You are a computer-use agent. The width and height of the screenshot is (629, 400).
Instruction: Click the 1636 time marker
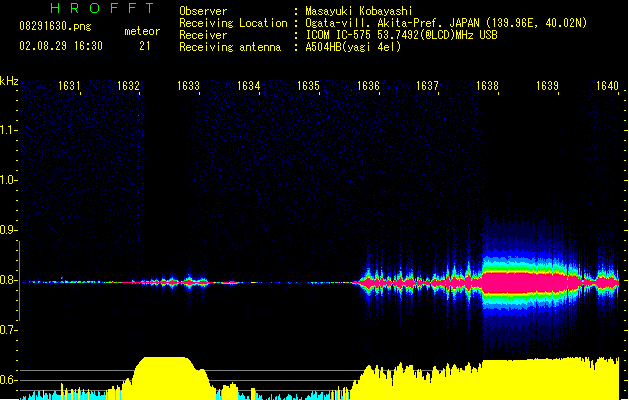(x=368, y=86)
